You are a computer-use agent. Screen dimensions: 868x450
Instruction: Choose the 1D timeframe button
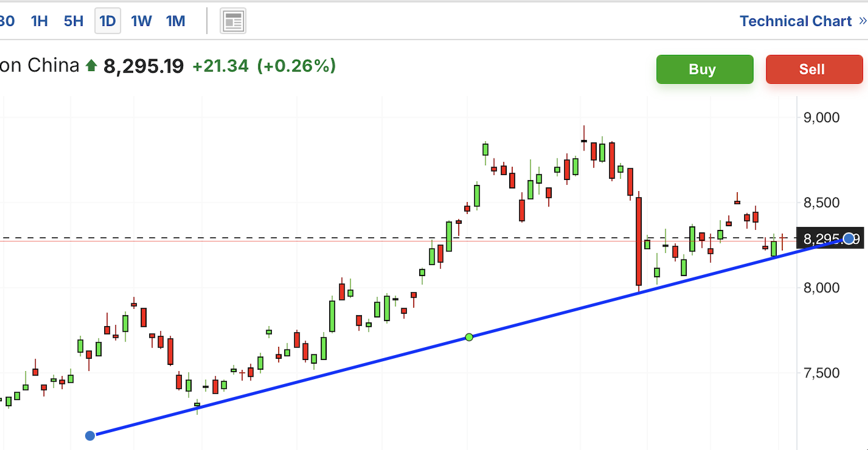click(x=107, y=21)
